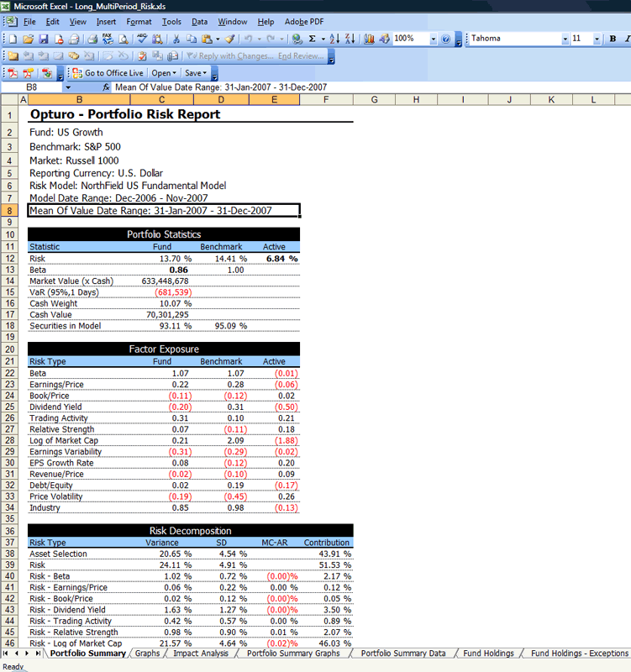631x672 pixels.
Task: Open the Chart Wizard icon
Action: tap(369, 39)
